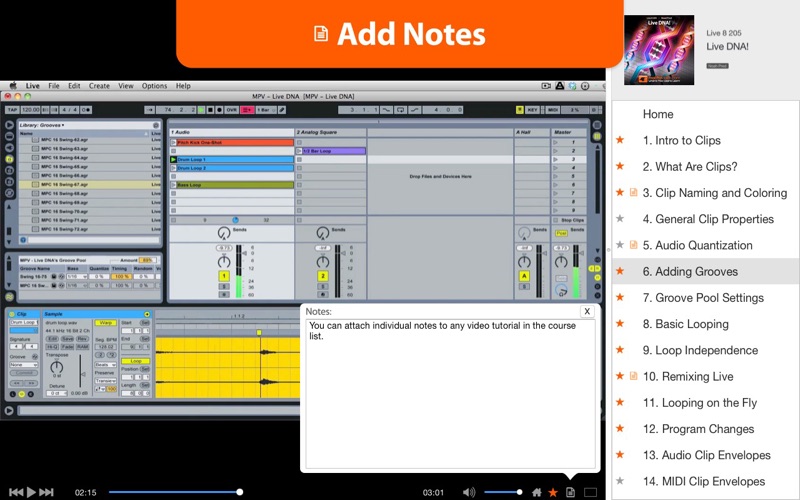Go to Home in the course list

(x=658, y=114)
